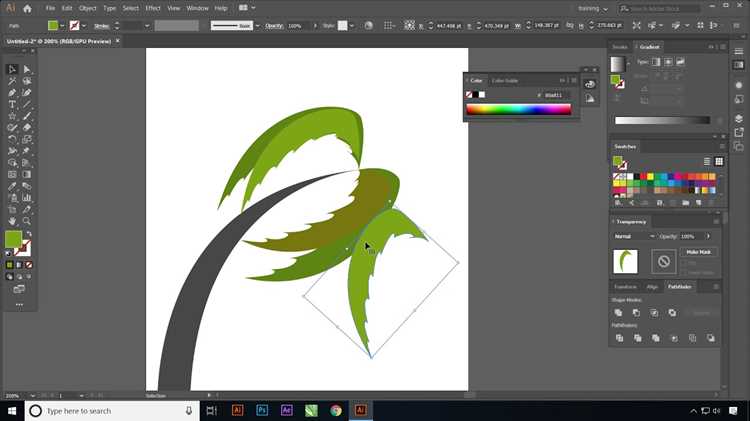Select the Pen tool
This screenshot has width=750, height=421.
12,93
